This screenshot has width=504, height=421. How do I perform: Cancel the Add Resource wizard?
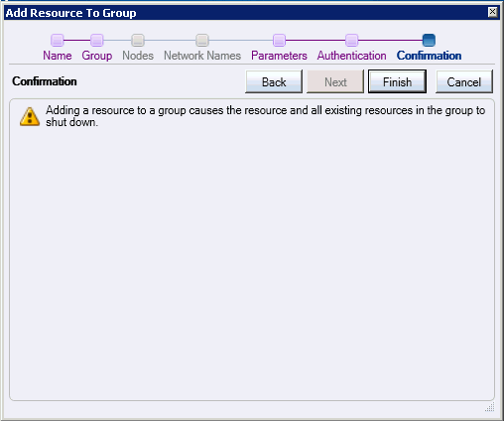pos(464,81)
